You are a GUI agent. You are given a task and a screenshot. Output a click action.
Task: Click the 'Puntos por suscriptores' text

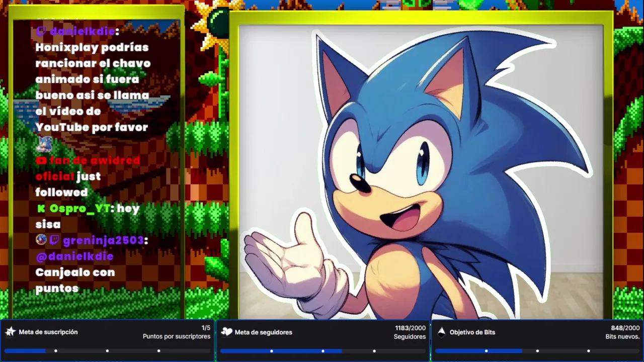177,336
